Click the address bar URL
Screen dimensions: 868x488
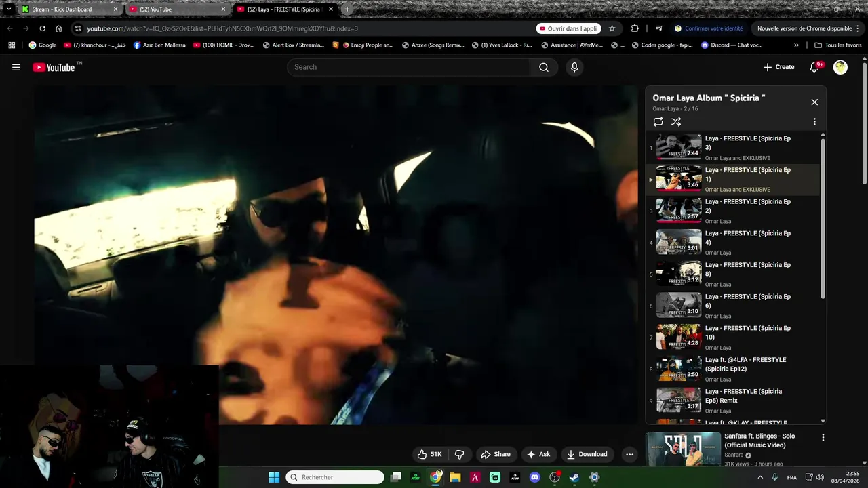(222, 28)
